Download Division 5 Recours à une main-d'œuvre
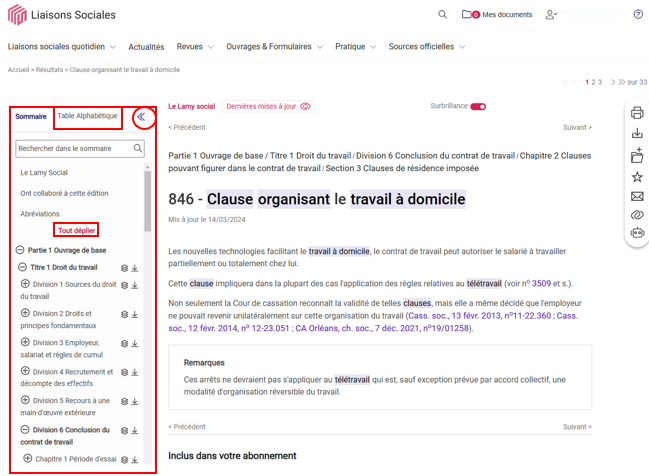 [135, 401]
